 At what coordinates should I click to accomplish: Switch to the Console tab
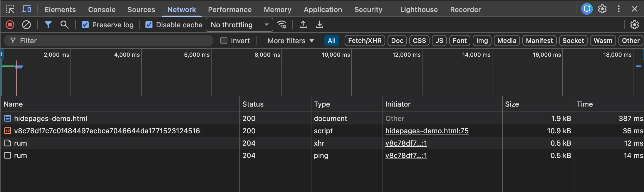pos(102,9)
